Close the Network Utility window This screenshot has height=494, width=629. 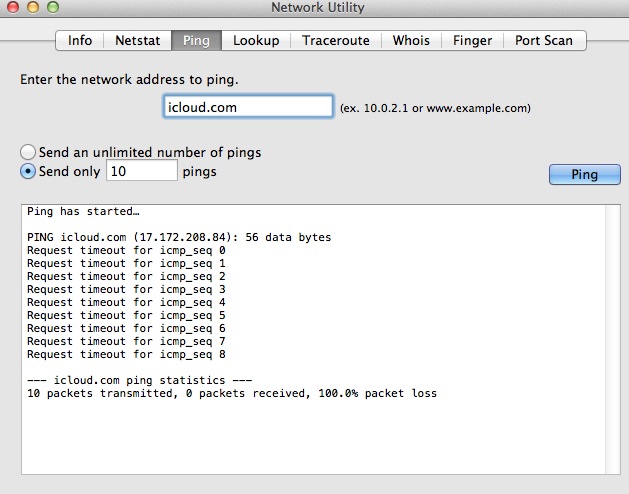click(11, 8)
